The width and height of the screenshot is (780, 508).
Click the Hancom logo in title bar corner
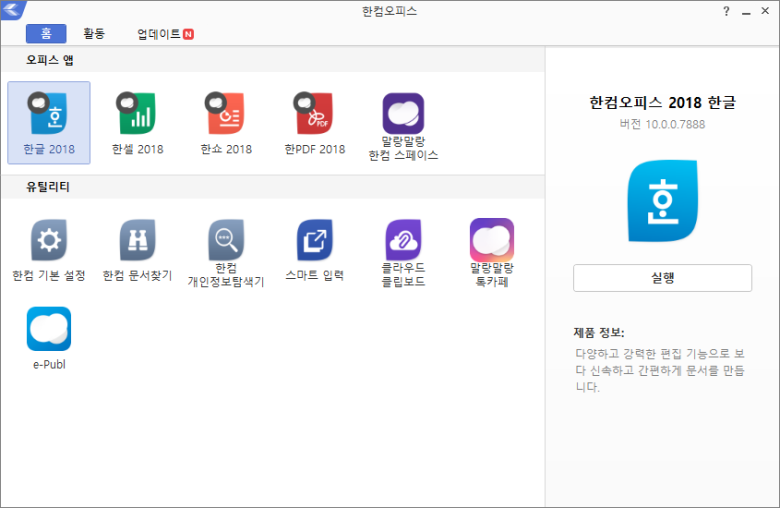[x=12, y=9]
